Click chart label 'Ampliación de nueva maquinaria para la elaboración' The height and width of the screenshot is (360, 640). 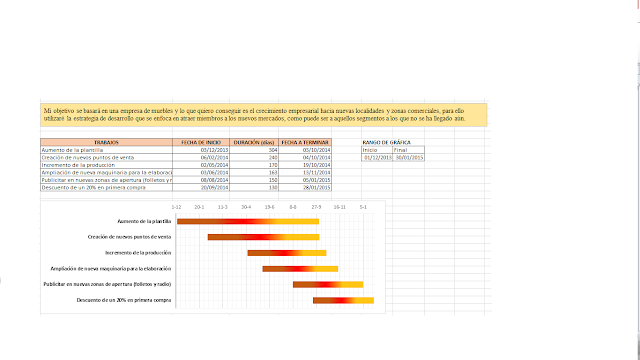pyautogui.click(x=111, y=269)
